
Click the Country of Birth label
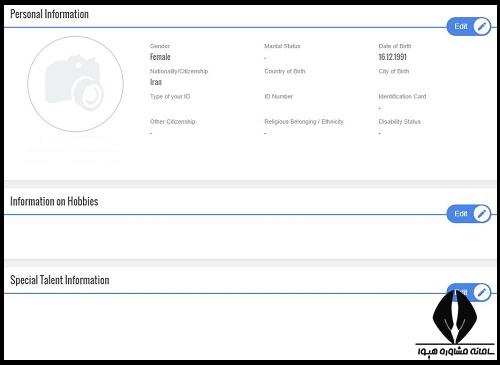285,71
